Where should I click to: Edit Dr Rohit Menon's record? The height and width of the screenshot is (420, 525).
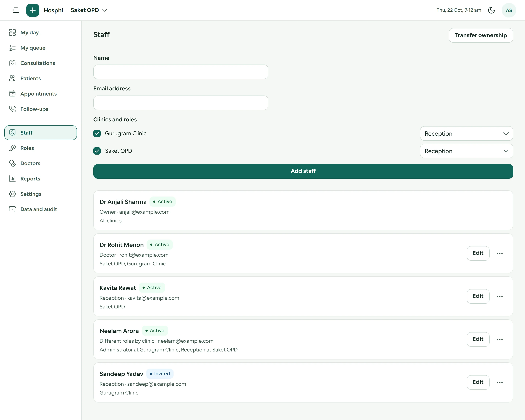point(478,253)
